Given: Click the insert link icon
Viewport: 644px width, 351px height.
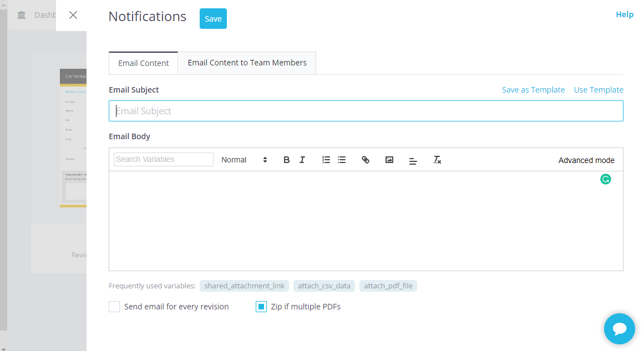Looking at the screenshot, I should (366, 160).
